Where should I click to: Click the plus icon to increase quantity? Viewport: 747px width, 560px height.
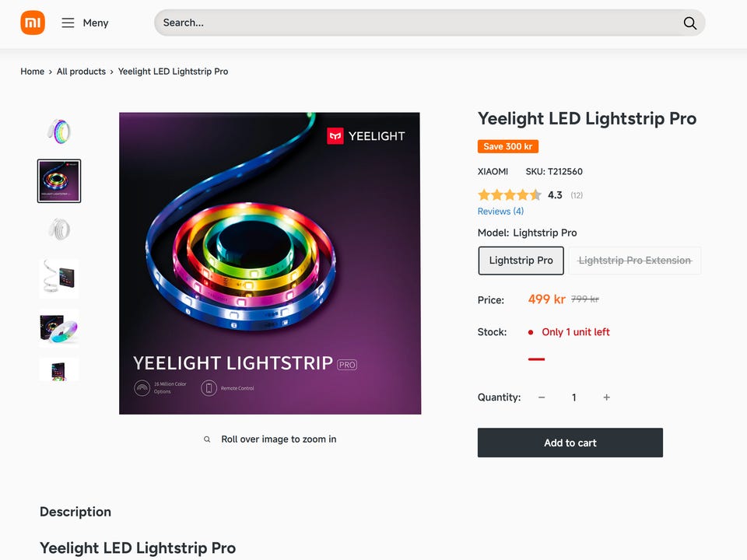point(607,397)
